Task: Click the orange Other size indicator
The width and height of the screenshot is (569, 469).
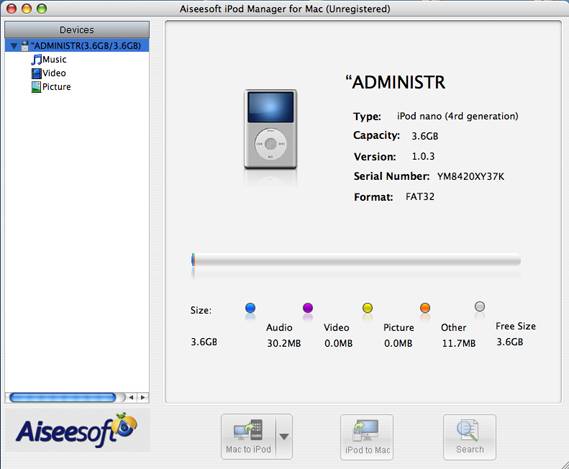Action: [425, 308]
